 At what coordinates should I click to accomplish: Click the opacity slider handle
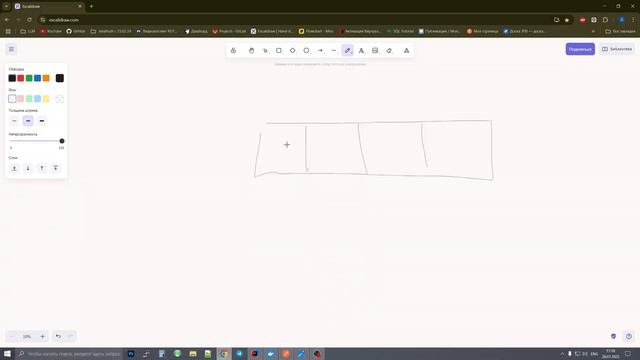tap(62, 141)
